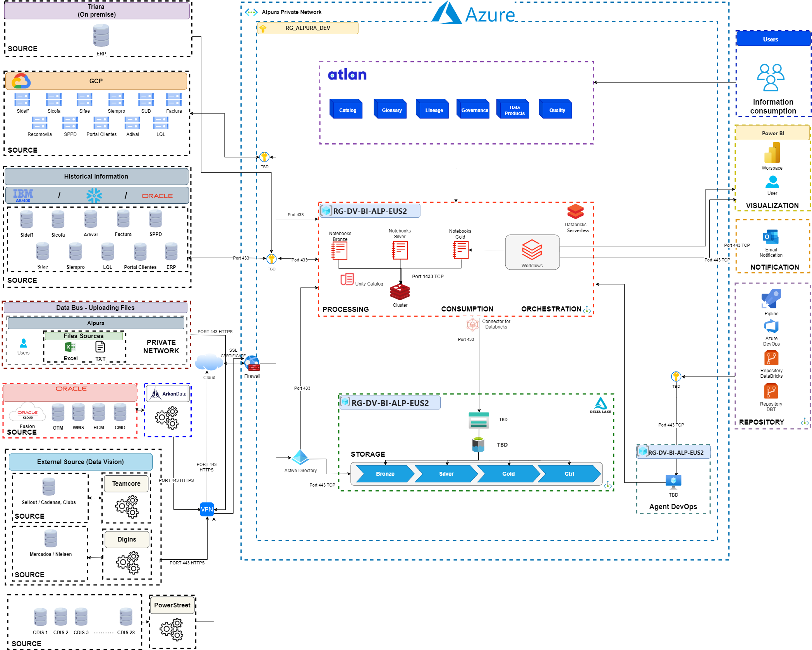Click the PowerStreet label box
Image resolution: width=812 pixels, height=650 pixels.
pos(172,605)
